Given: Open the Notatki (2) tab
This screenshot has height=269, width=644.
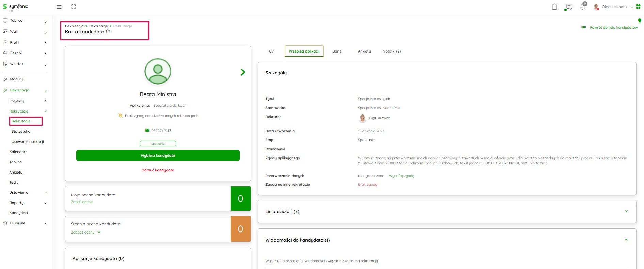Looking at the screenshot, I should tap(392, 51).
